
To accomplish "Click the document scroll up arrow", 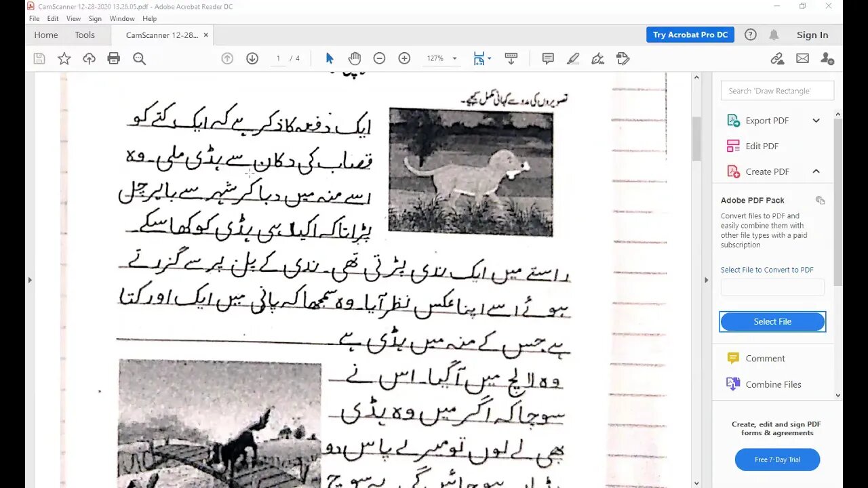I will 696,77.
